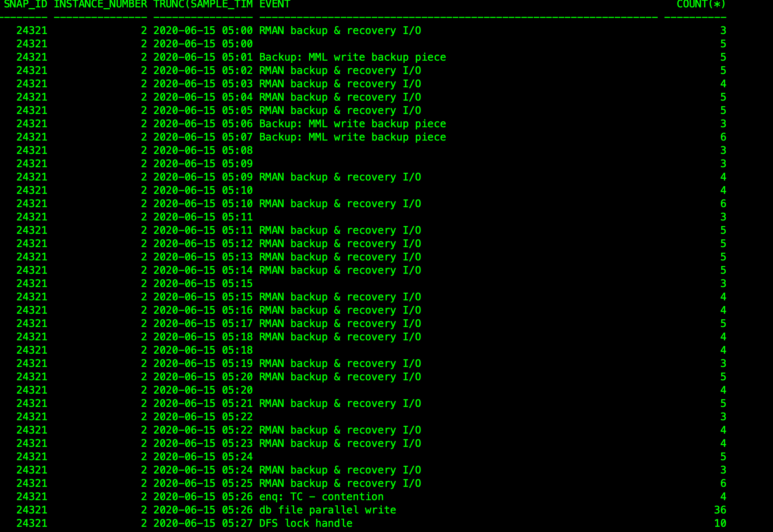Click the first row's snap ID 24321
The width and height of the screenshot is (773, 532).
[x=32, y=30]
